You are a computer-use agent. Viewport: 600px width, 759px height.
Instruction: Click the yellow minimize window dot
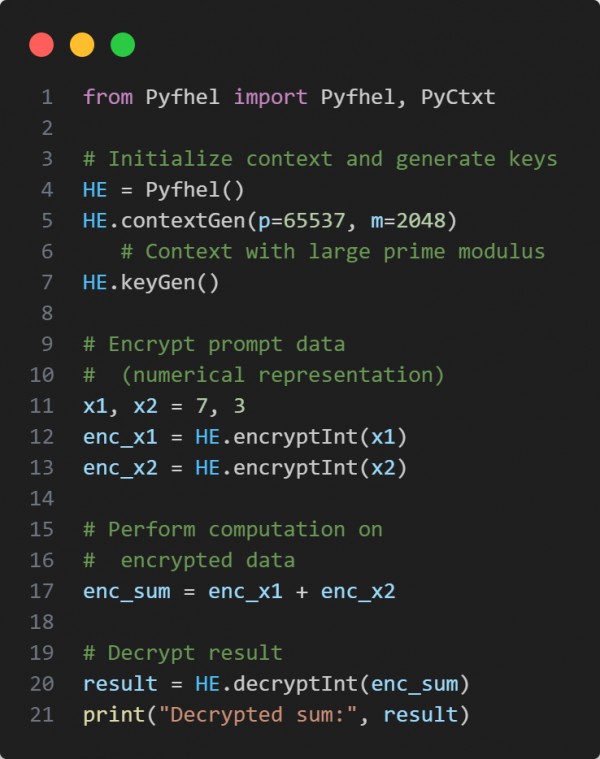click(x=82, y=45)
